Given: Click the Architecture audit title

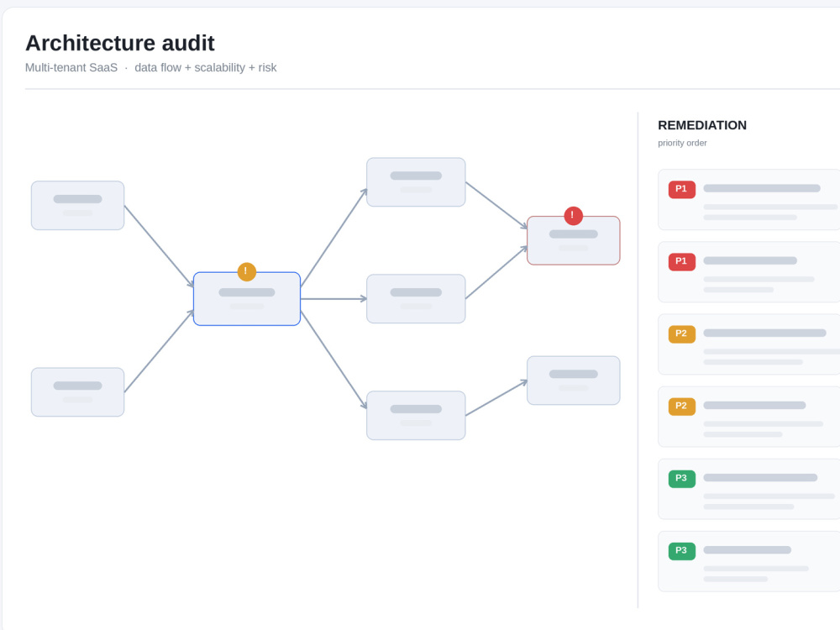Looking at the screenshot, I should click(120, 43).
